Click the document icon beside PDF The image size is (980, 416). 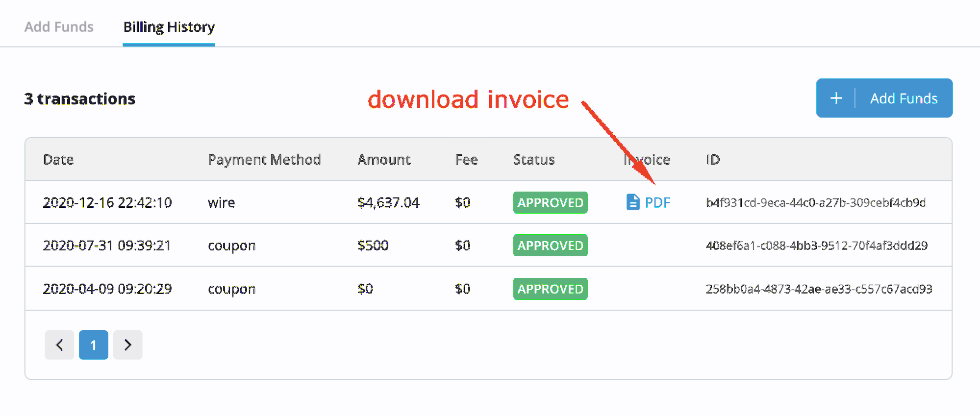633,202
